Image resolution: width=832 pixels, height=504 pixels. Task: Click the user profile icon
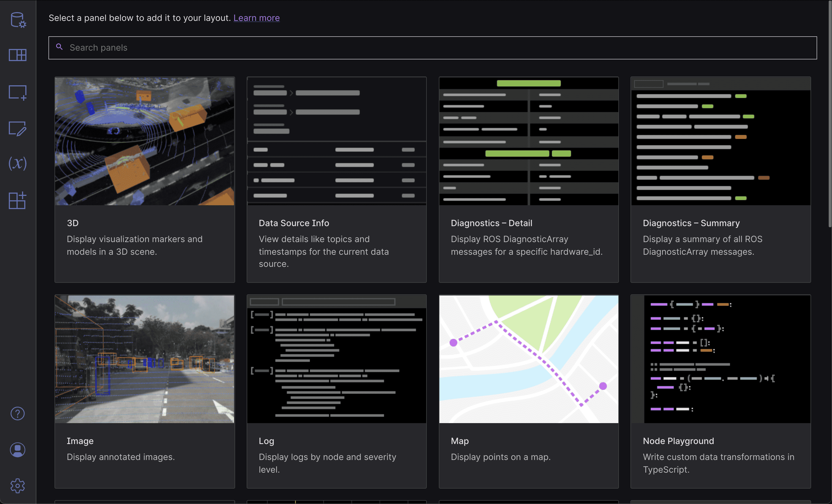click(x=17, y=449)
